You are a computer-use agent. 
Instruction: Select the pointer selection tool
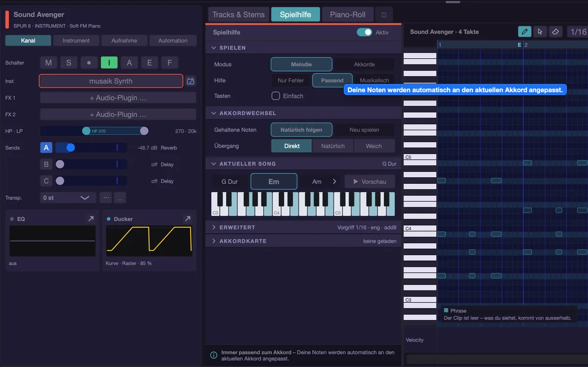coord(540,32)
